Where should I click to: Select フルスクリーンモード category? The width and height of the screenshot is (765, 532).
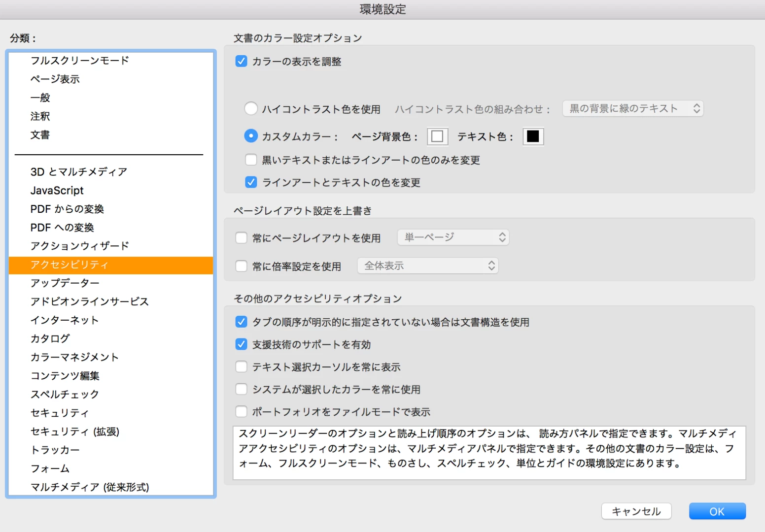pos(111,61)
